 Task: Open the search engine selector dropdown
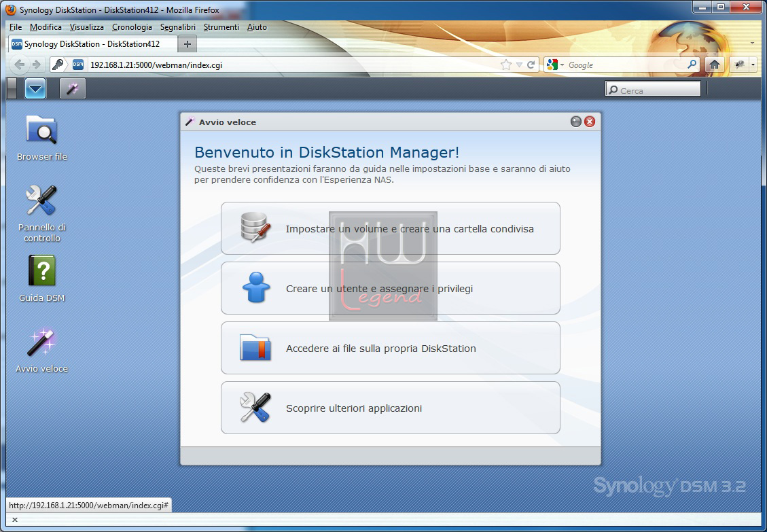[x=555, y=65]
